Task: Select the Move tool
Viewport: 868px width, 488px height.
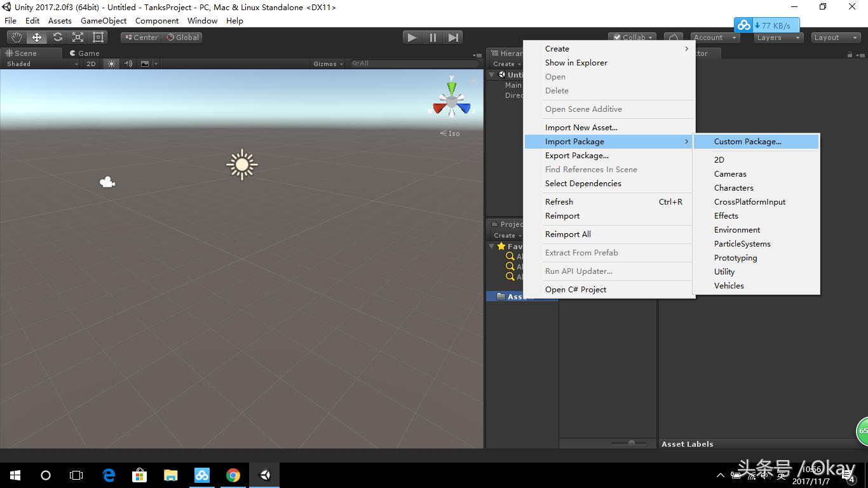Action: (36, 37)
